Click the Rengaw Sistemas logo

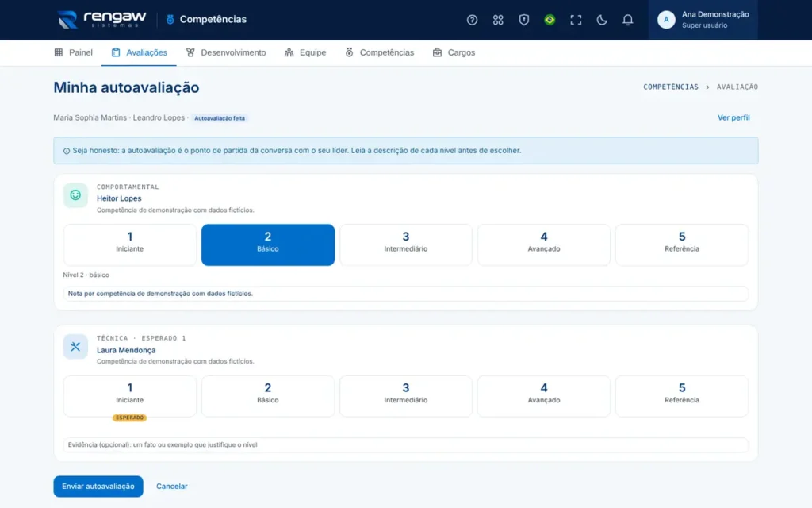pos(102,20)
